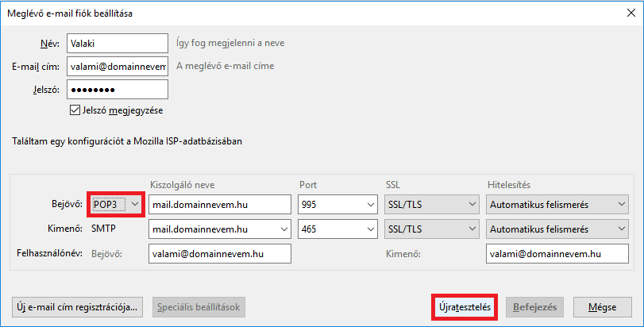Click the incoming username field

(220, 253)
